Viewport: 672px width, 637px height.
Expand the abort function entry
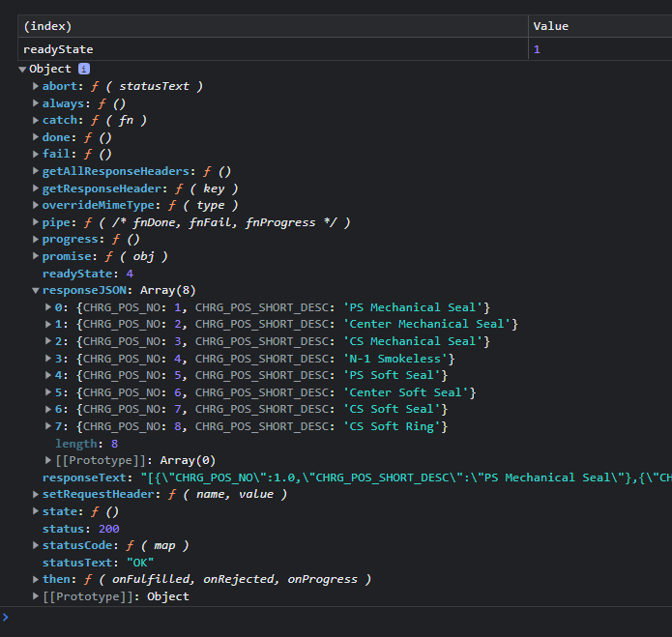point(36,86)
